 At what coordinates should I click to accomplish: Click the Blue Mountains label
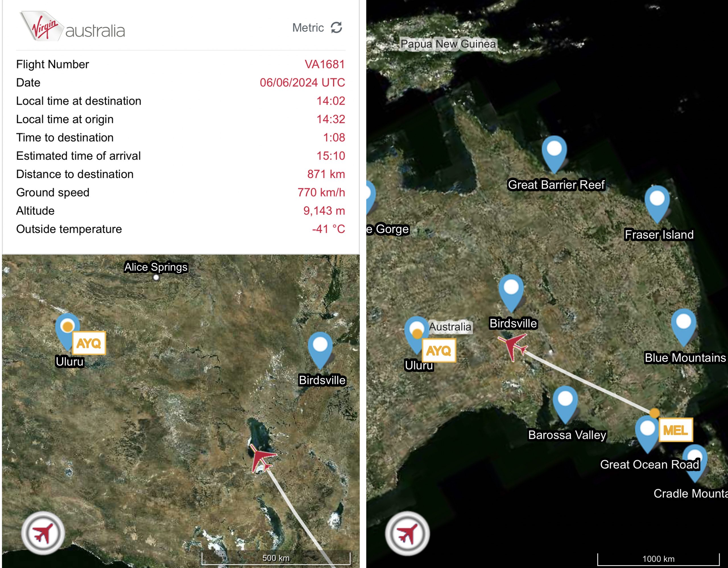tap(685, 358)
